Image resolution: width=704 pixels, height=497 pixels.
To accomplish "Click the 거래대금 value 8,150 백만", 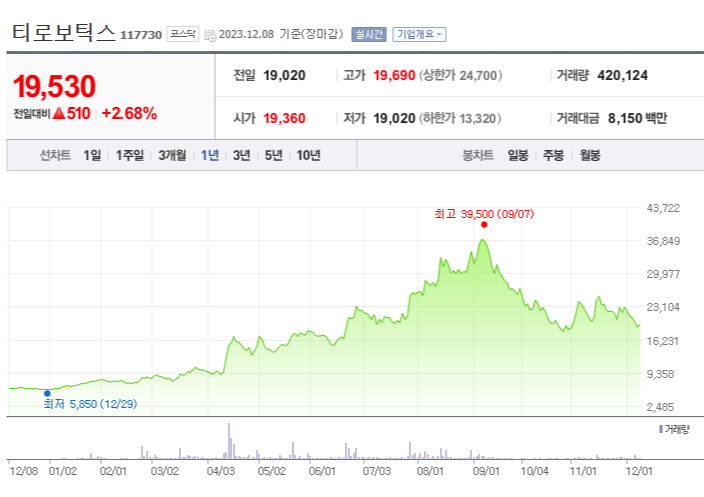I will [638, 119].
